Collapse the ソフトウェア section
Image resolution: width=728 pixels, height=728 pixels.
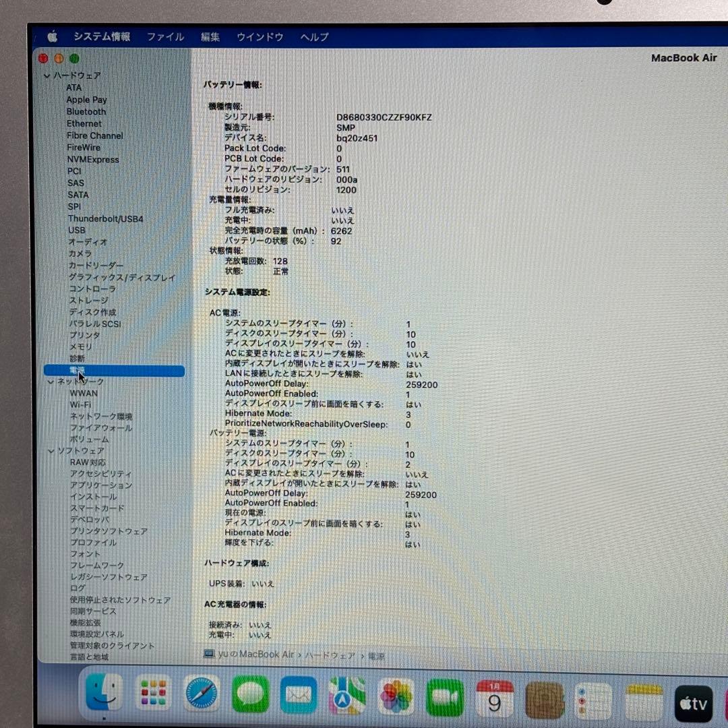(51, 450)
